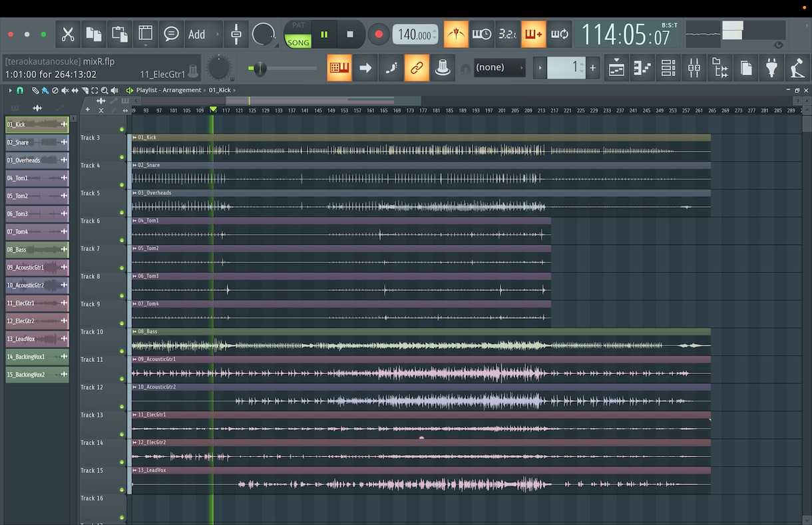Click the pattern selector left arrow
This screenshot has height=525, width=812.
tap(540, 67)
